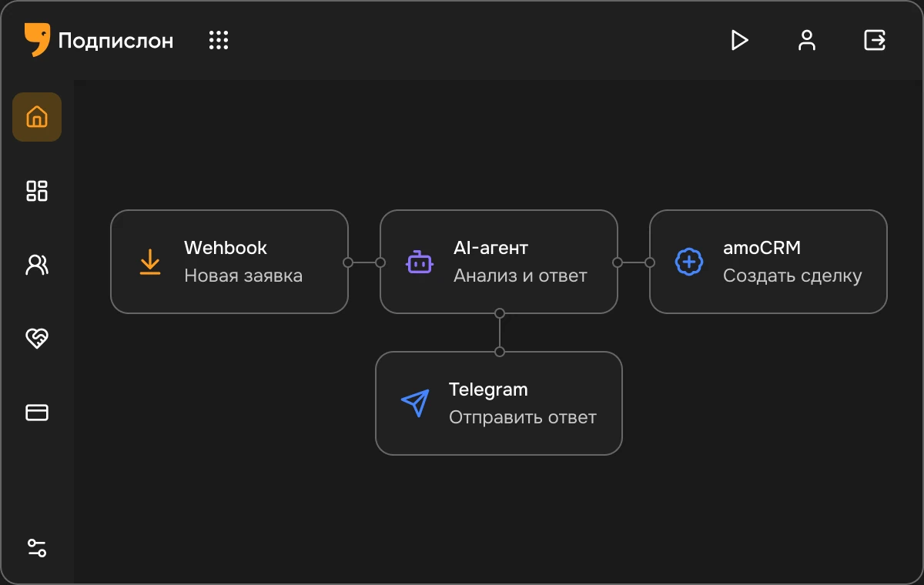Select the Telegram node card
Screen dimensions: 924x585
(499, 403)
